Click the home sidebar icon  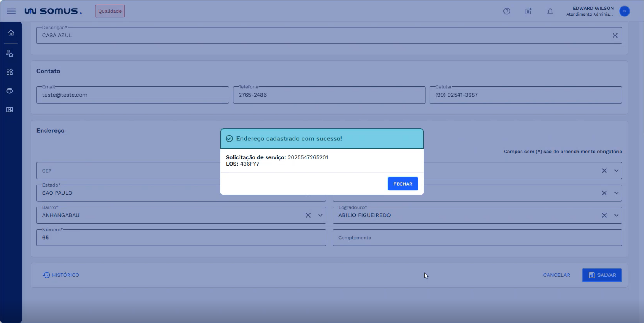[11, 33]
